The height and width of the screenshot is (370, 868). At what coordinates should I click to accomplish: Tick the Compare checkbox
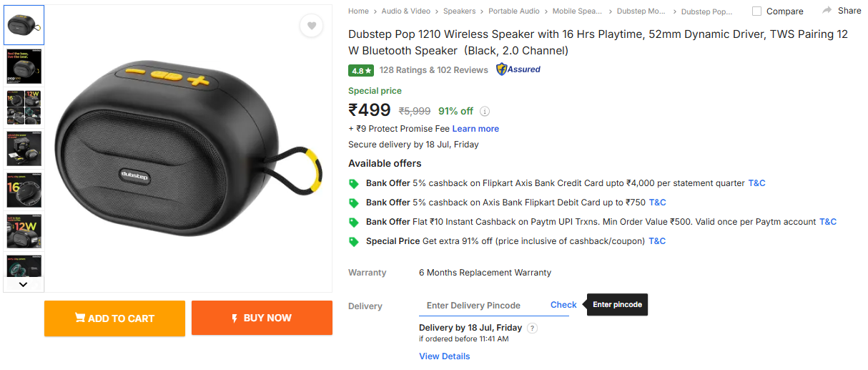[x=756, y=11]
